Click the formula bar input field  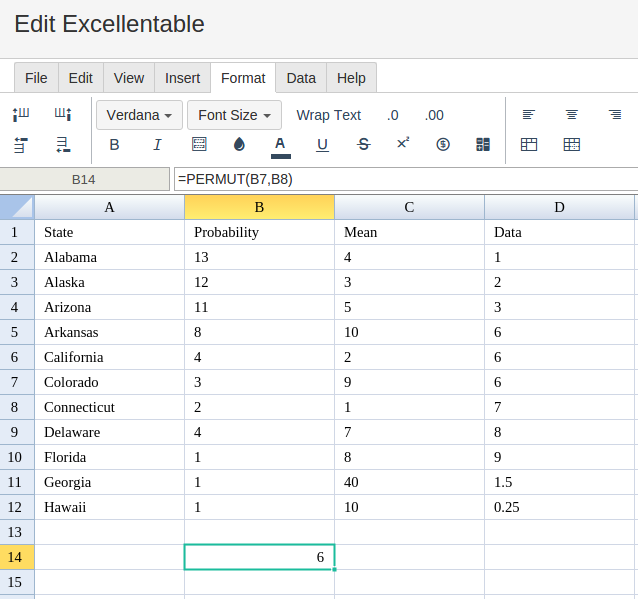pyautogui.click(x=406, y=179)
